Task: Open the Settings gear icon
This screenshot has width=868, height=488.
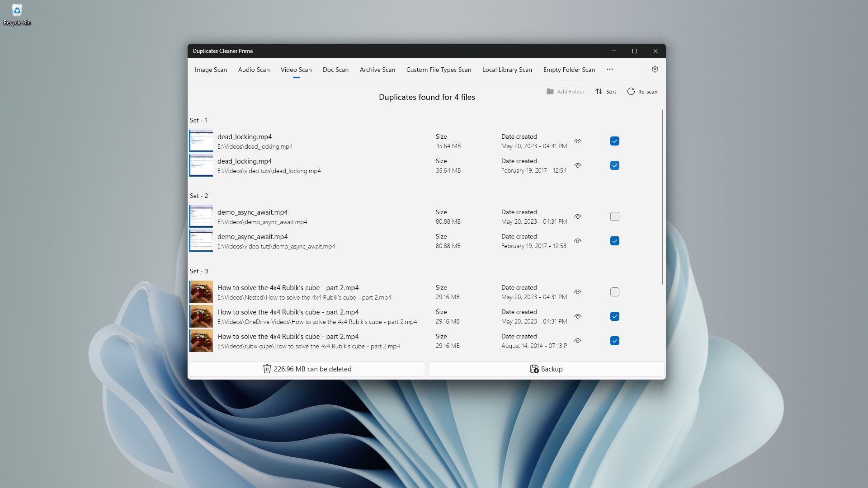Action: coord(655,69)
